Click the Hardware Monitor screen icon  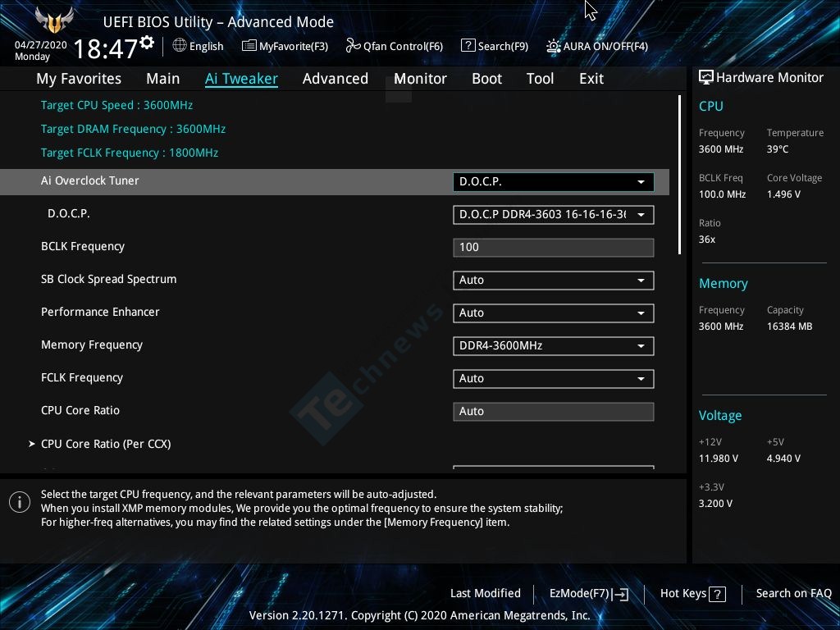click(706, 78)
